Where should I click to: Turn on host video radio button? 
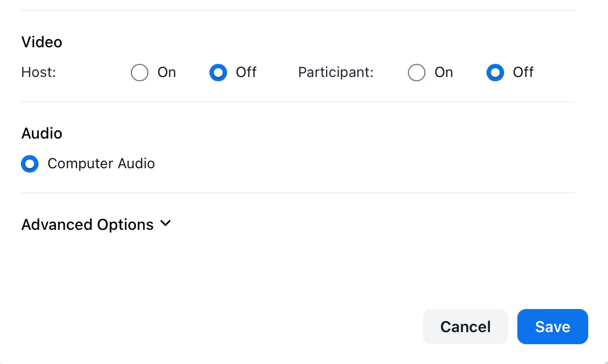pyautogui.click(x=140, y=73)
